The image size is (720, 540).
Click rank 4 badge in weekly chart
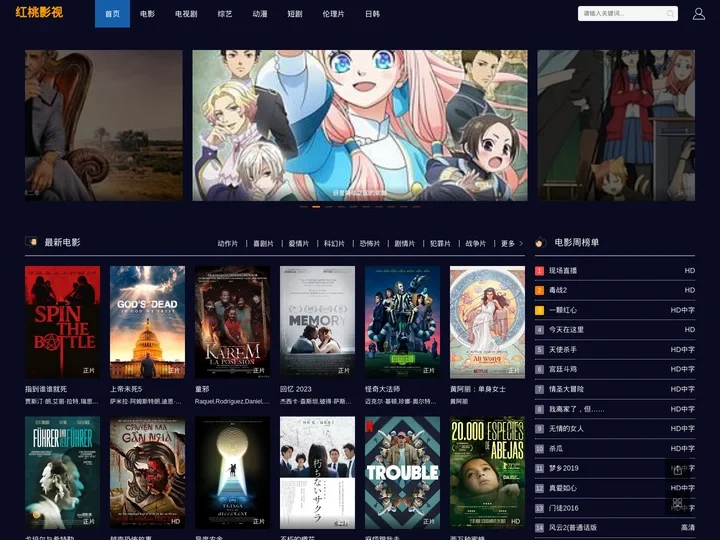click(x=540, y=330)
